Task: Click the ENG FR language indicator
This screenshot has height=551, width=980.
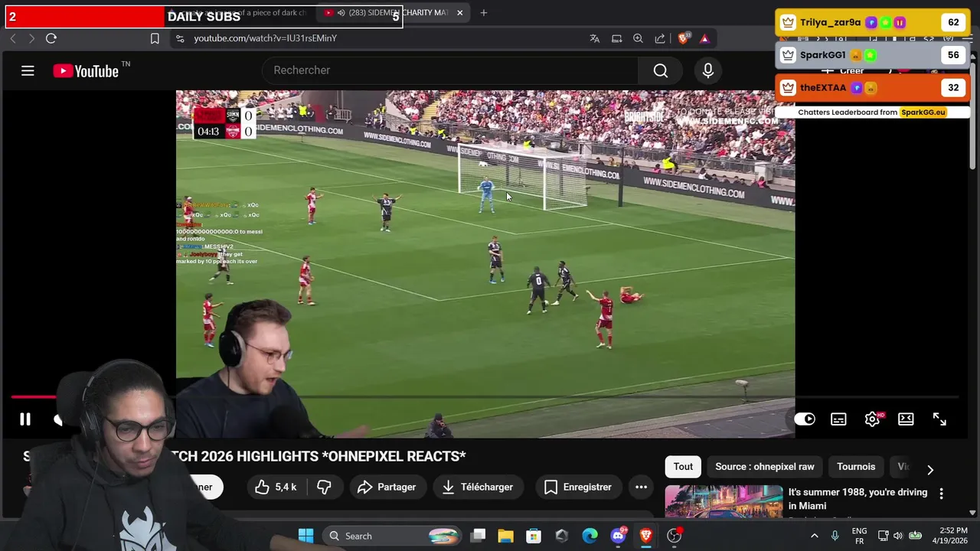Action: pyautogui.click(x=859, y=536)
